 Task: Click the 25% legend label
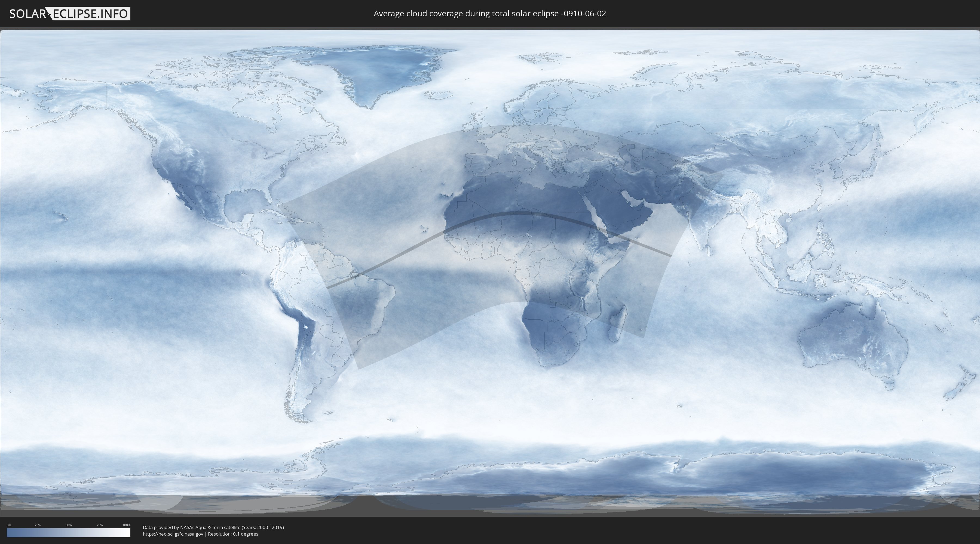[x=38, y=525]
